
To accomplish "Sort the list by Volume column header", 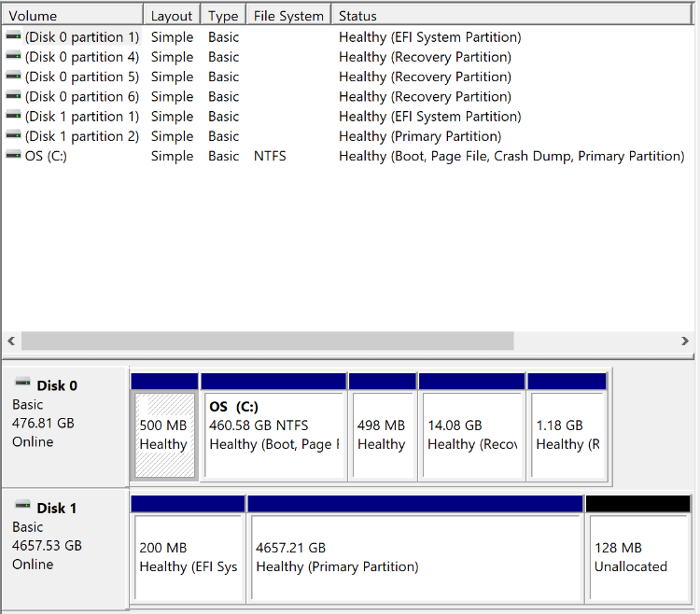I will [72, 16].
